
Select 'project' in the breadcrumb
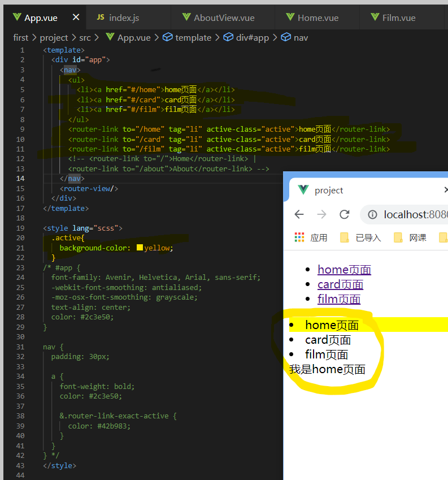pos(54,38)
